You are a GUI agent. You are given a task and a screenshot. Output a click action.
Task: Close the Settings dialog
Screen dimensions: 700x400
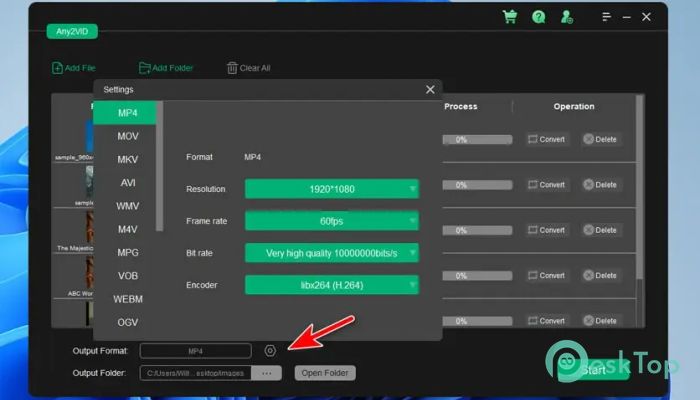pyautogui.click(x=430, y=90)
